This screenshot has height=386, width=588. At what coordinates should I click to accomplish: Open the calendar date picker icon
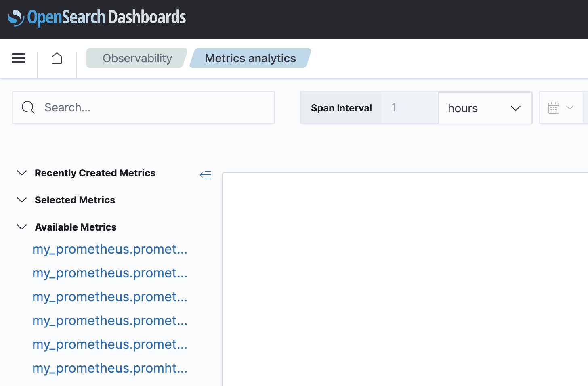point(554,107)
